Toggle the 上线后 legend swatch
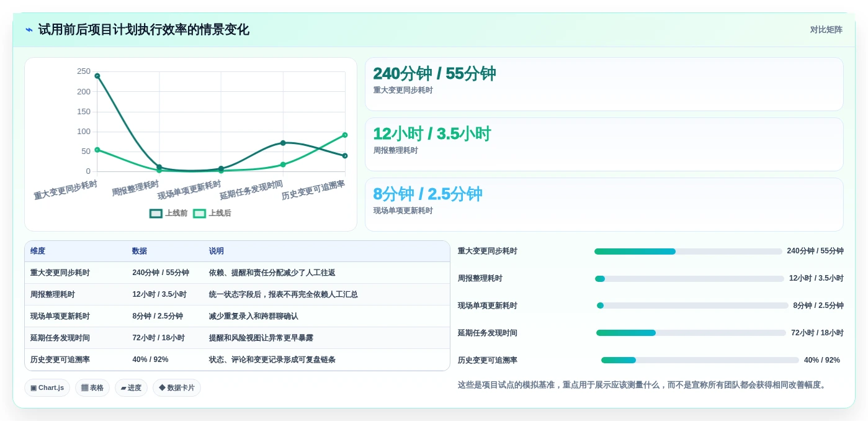The height and width of the screenshot is (421, 868). pyautogui.click(x=199, y=213)
